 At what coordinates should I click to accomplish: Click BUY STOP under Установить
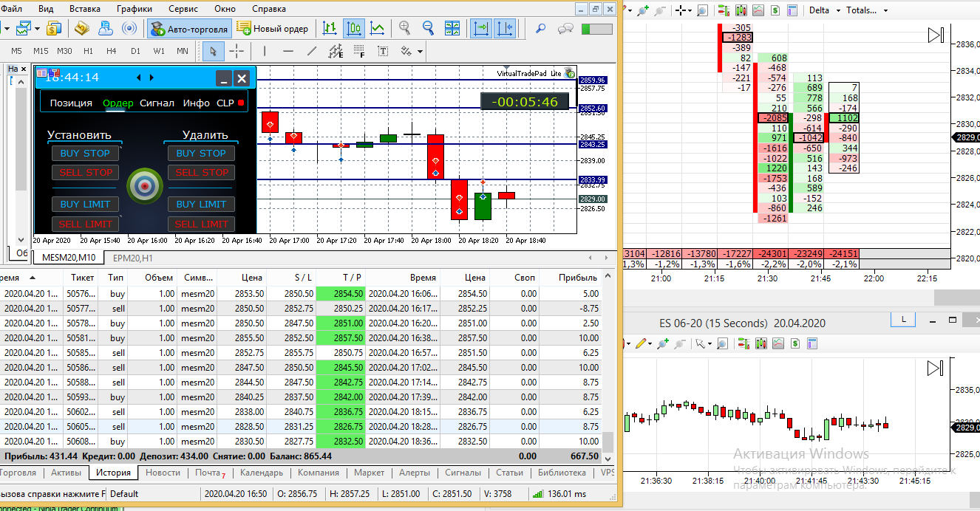(85, 153)
